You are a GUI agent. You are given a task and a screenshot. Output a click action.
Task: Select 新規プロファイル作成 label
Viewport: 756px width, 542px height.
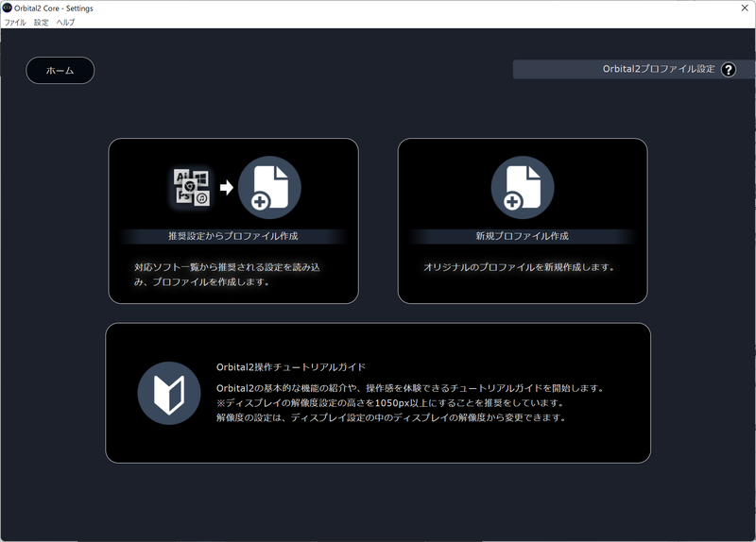pyautogui.click(x=523, y=236)
